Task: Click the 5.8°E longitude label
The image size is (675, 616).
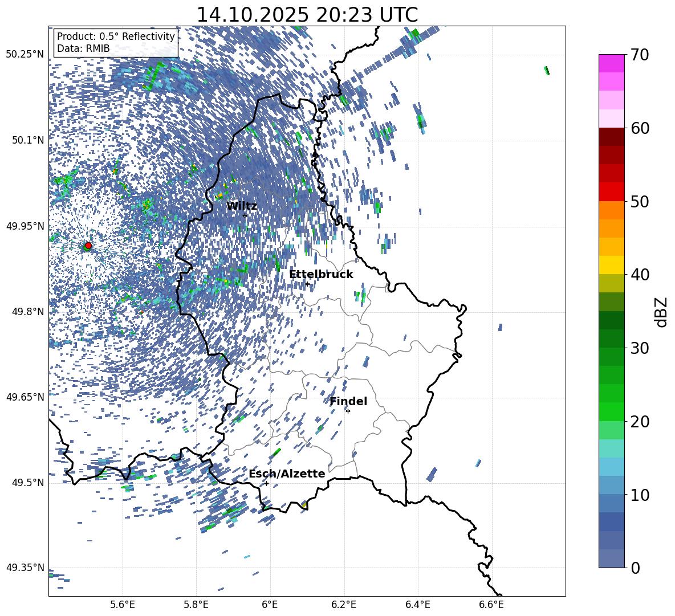Action: 197,605
